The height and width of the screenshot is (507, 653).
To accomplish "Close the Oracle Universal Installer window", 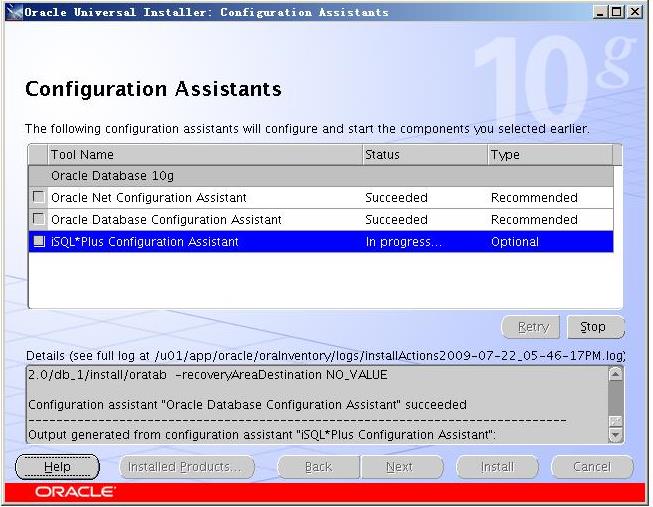I will [635, 12].
